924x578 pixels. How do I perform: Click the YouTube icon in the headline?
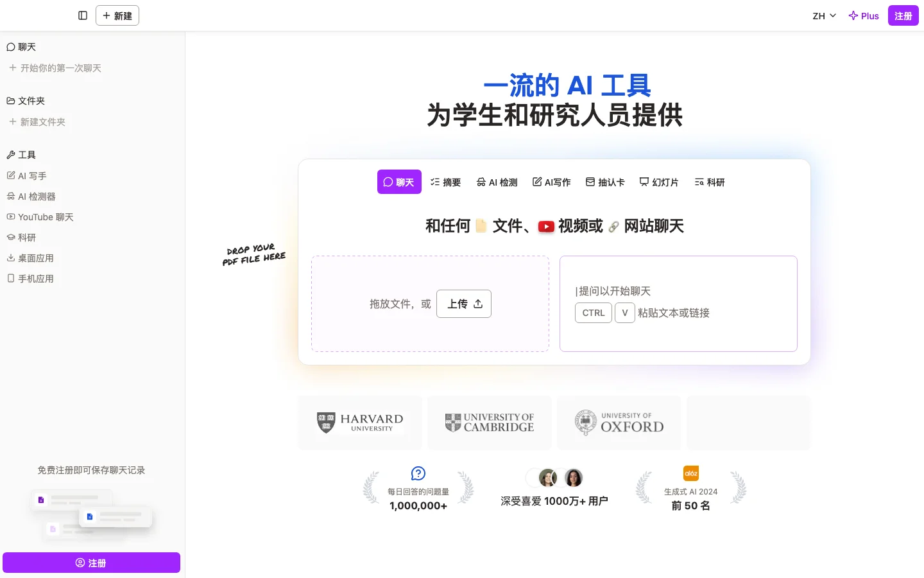[546, 227]
